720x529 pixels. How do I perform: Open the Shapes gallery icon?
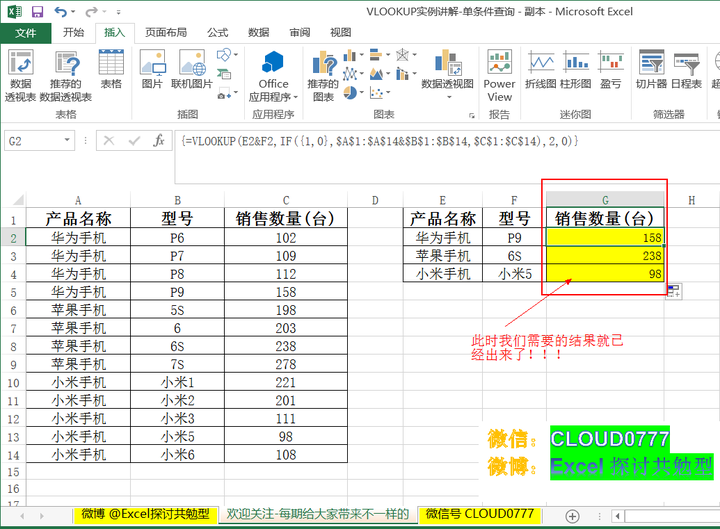coord(224,55)
